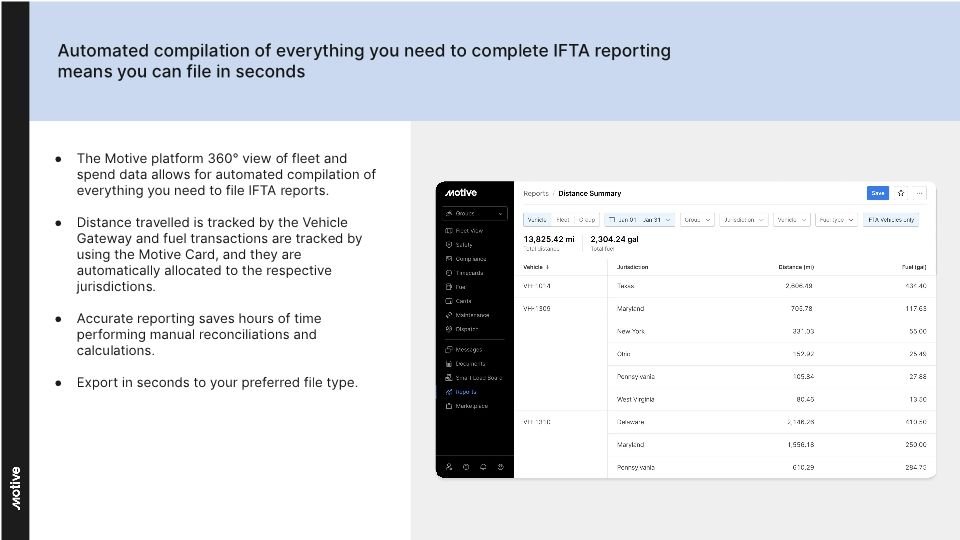Click the 27.88 fuel value
The height and width of the screenshot is (540, 960).
point(918,377)
